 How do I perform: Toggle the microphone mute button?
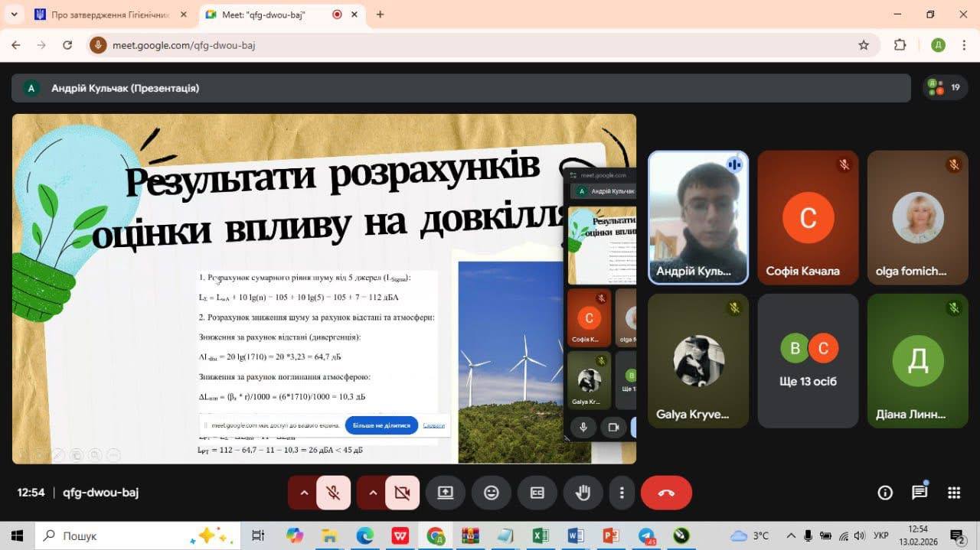(x=333, y=493)
